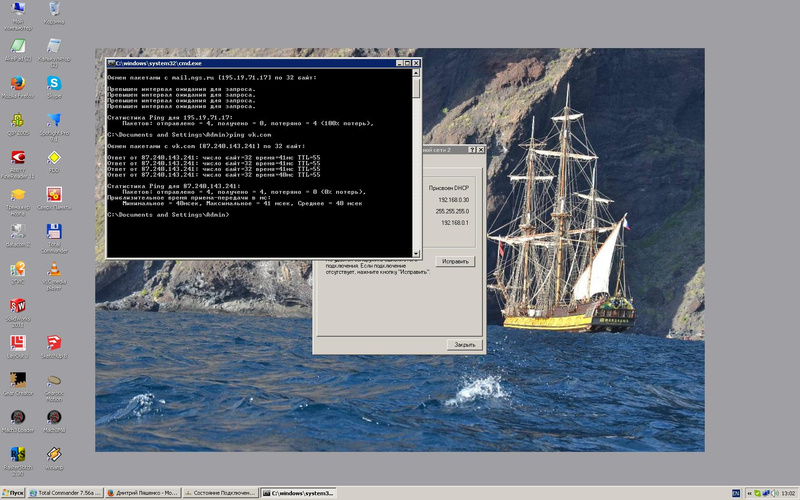Click the cmd.exe title bar system icon

click(x=112, y=63)
